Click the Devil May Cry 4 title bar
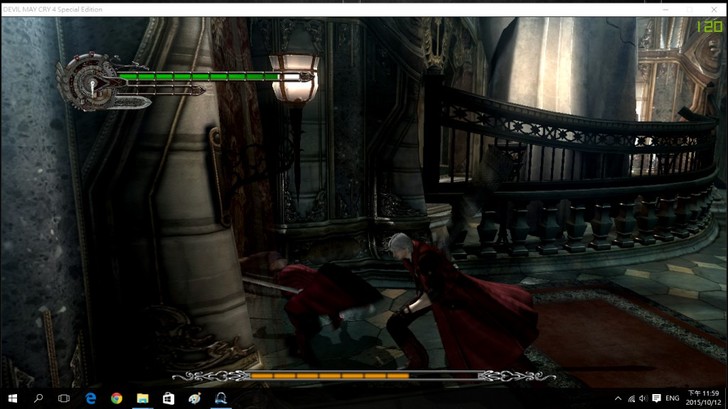 (300, 6)
